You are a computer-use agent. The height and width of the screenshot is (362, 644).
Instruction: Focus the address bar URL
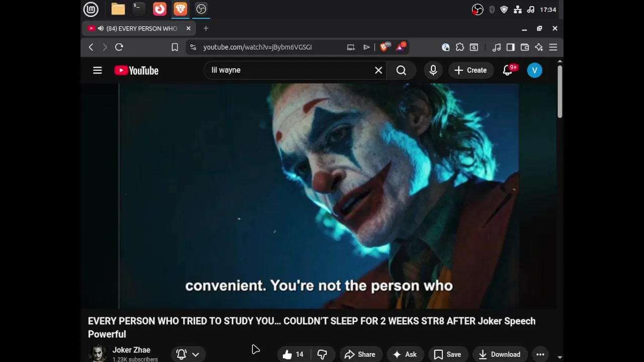[x=258, y=47]
